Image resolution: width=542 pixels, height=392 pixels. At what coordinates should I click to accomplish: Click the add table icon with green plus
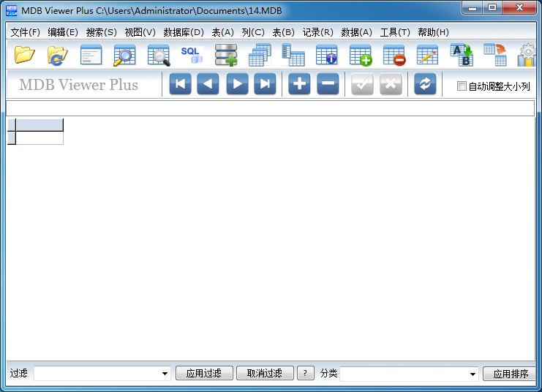(x=361, y=55)
